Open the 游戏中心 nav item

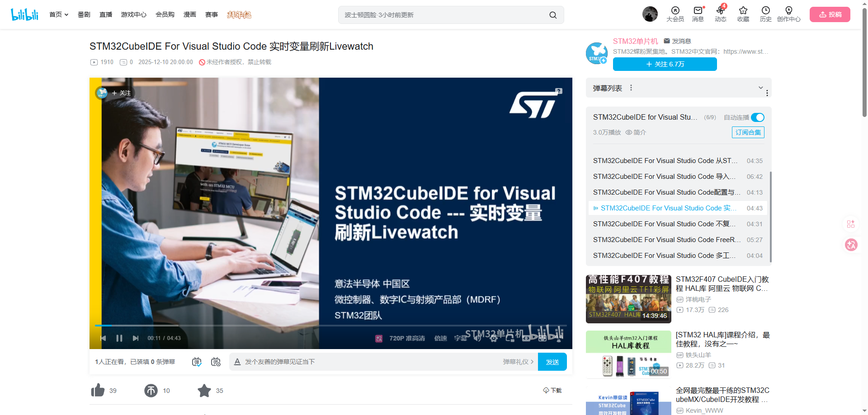pyautogui.click(x=134, y=14)
